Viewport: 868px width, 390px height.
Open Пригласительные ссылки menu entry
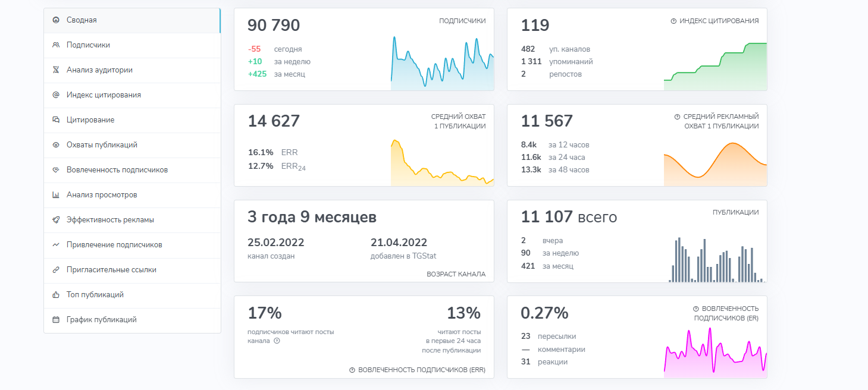(111, 270)
